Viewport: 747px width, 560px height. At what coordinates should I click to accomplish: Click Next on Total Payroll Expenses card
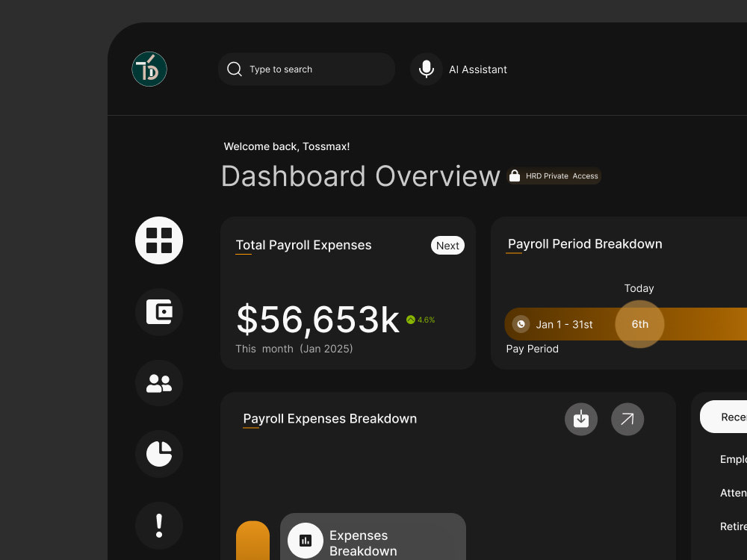pos(447,245)
